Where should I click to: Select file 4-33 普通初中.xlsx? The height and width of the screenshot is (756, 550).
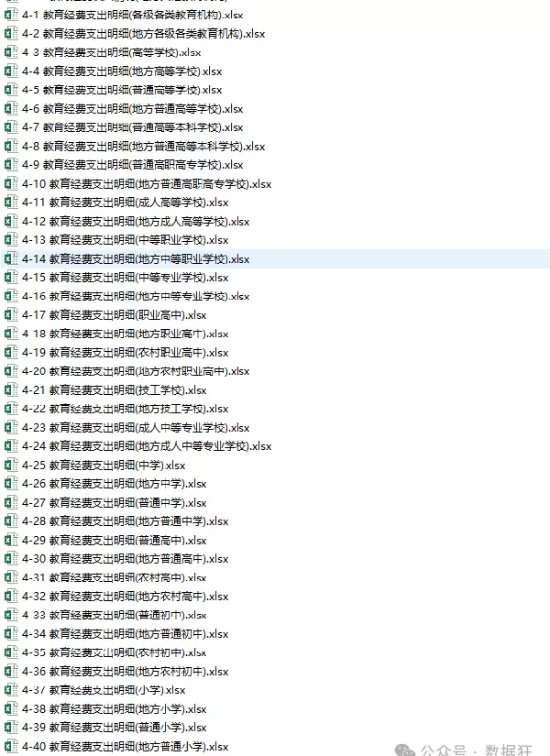[114, 615]
